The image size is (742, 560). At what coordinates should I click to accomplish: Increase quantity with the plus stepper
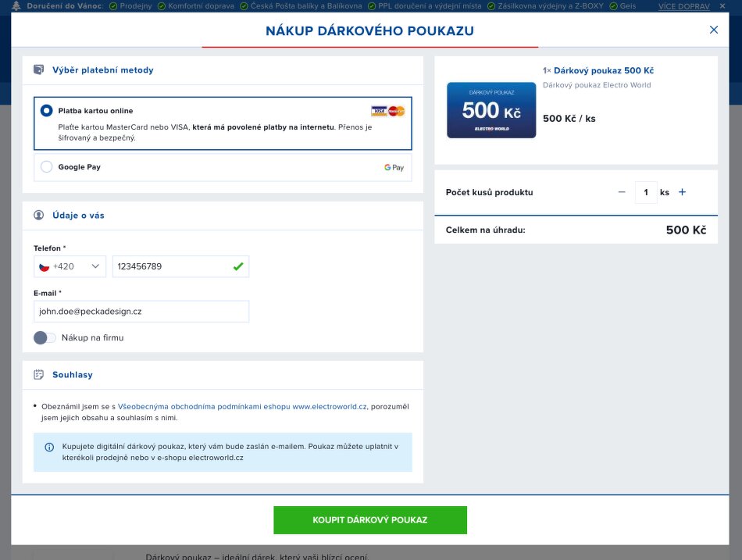(x=682, y=192)
